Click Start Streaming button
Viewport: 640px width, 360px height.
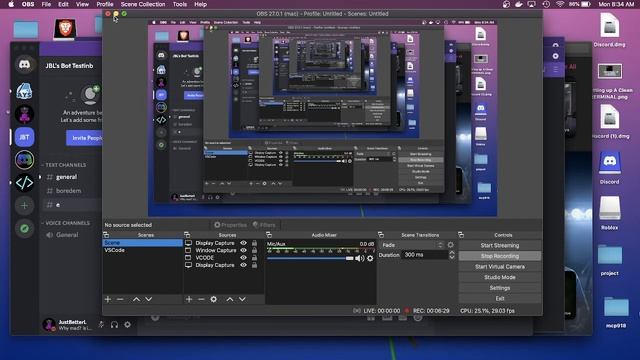[x=500, y=245]
